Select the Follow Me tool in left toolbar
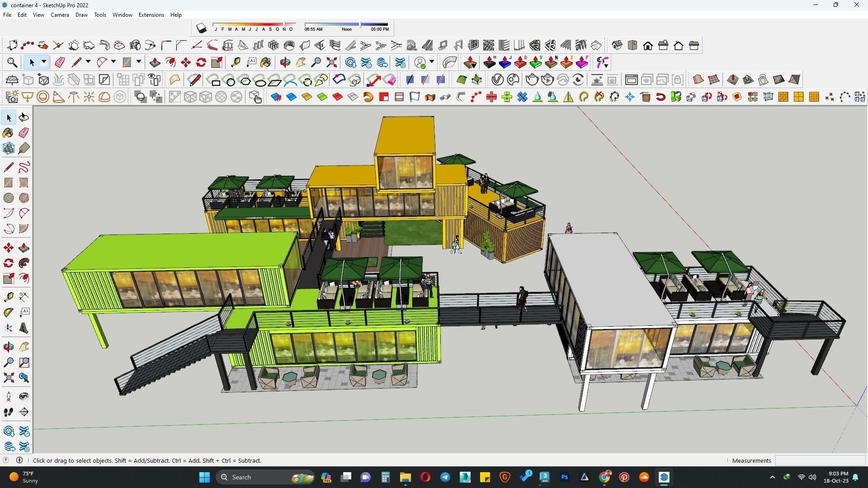Screen dimensions: 868x488 click(24, 263)
